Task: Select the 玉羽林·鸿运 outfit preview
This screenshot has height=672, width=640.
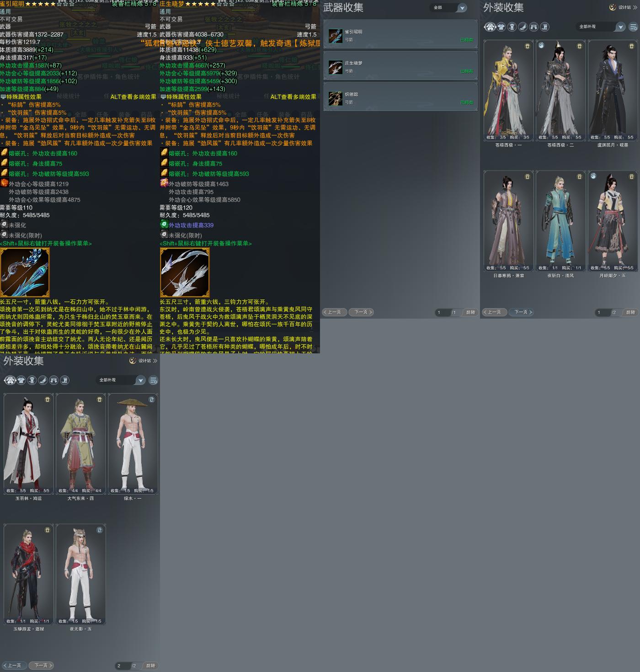Action: (x=29, y=444)
